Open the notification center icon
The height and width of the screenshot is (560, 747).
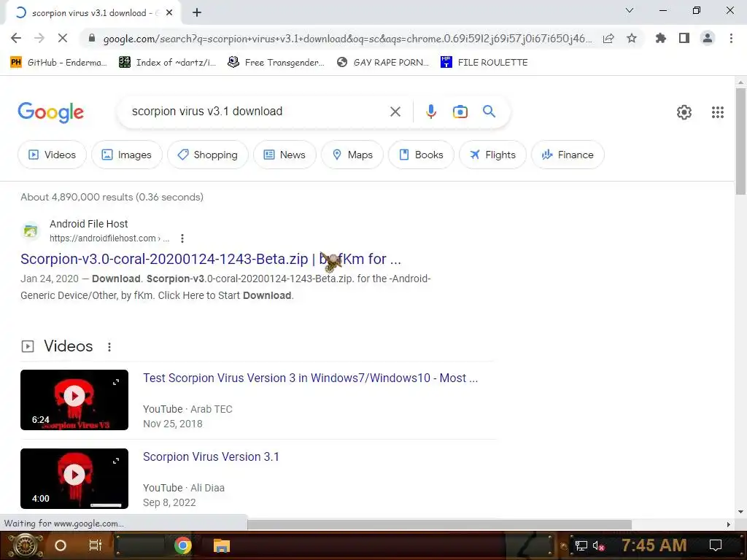[x=715, y=545]
